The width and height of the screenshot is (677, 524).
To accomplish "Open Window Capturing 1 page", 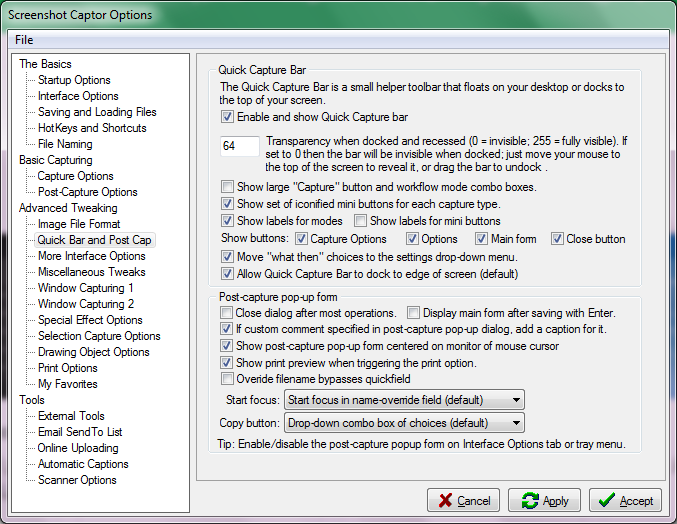I will (85, 287).
